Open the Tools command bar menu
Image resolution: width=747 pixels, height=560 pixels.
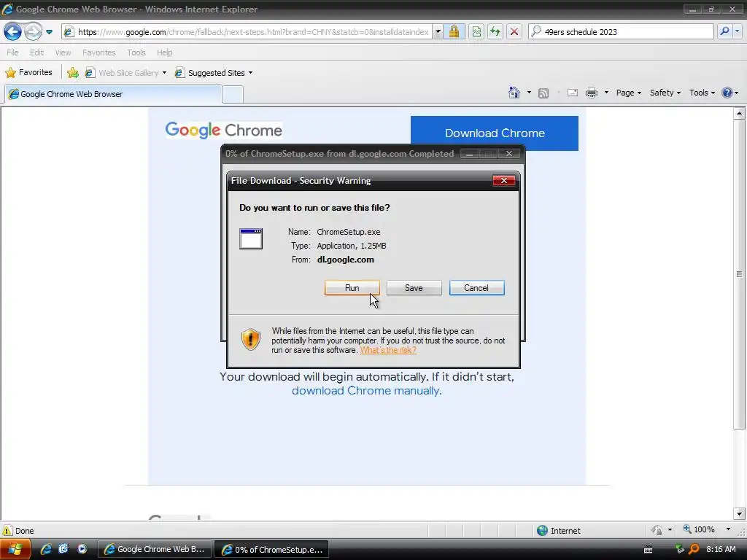pyautogui.click(x=703, y=93)
